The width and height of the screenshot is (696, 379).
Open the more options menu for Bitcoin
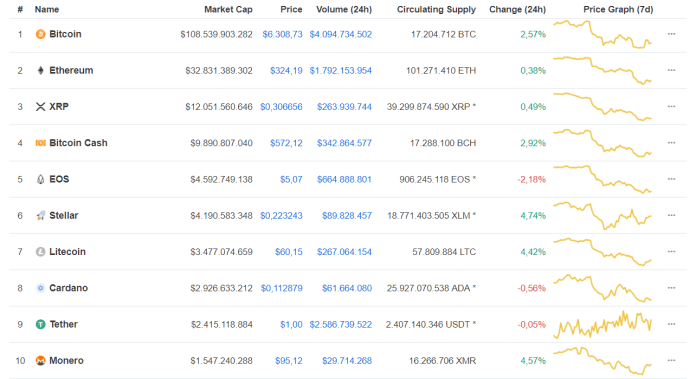click(671, 34)
